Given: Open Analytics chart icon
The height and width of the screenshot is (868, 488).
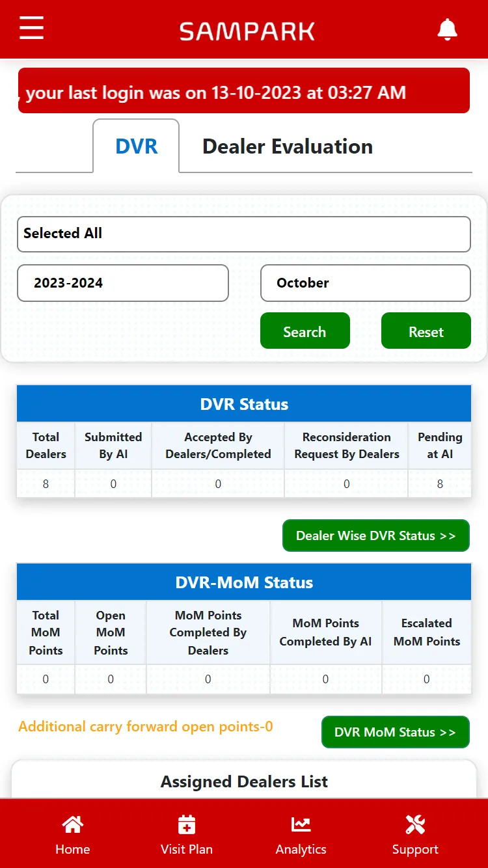Looking at the screenshot, I should click(x=301, y=824).
